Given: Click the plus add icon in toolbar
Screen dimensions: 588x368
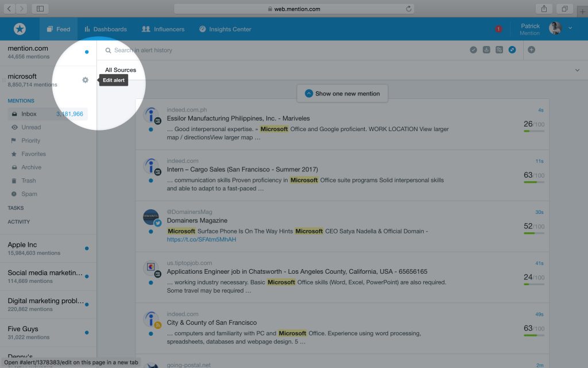Looking at the screenshot, I should click(x=531, y=49).
